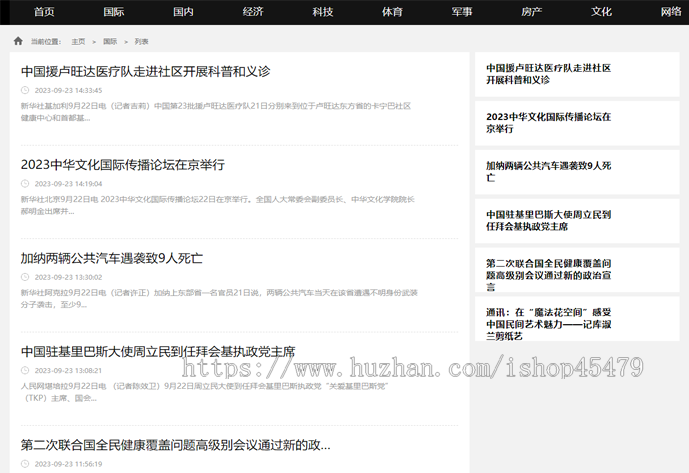Click clock icon beside 2023-09-23 11:56:19
Screen dimensions: 689x473
[x=25, y=464]
